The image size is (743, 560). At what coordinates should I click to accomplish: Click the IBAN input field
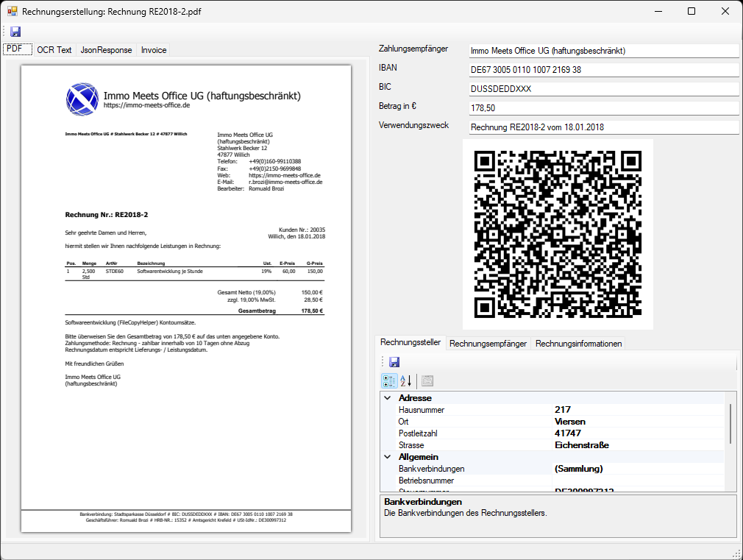603,70
